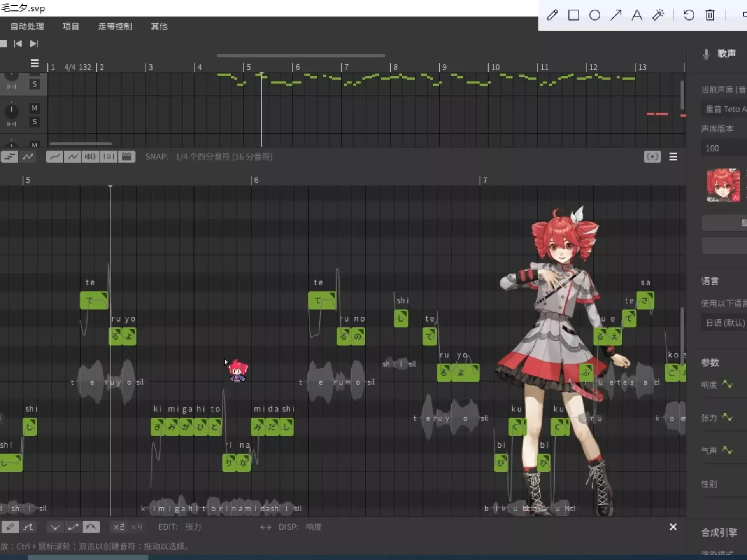The height and width of the screenshot is (560, 747).
Task: Open the SNAP quantization dropdown
Action: (x=224, y=157)
